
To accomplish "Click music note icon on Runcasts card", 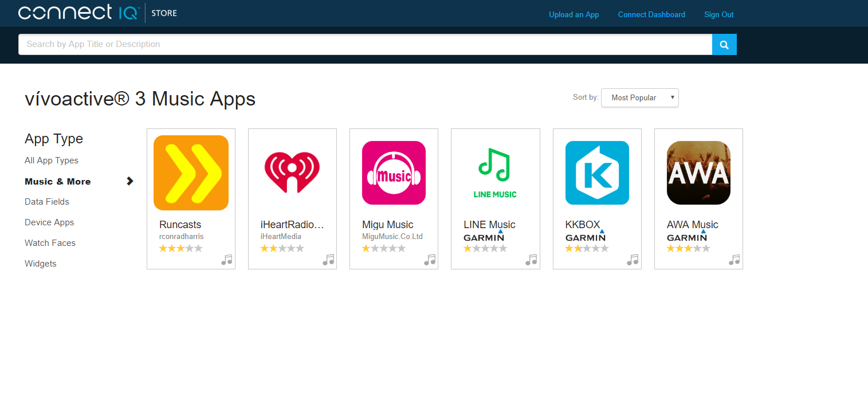I will tap(227, 260).
